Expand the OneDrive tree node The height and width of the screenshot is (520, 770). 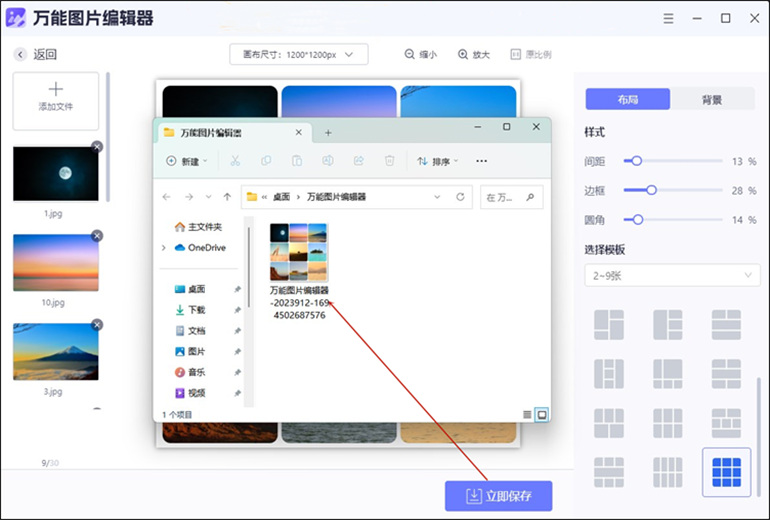164,247
